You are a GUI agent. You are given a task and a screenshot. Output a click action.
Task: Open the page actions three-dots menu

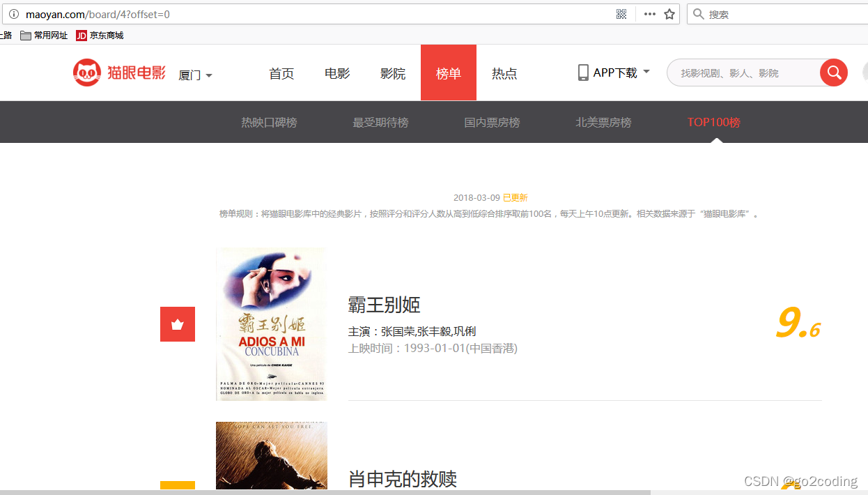(x=649, y=14)
